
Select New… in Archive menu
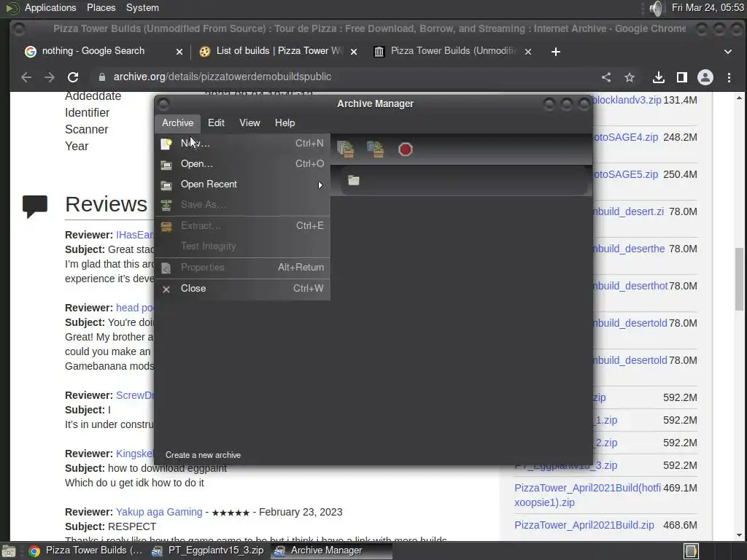tap(243, 144)
